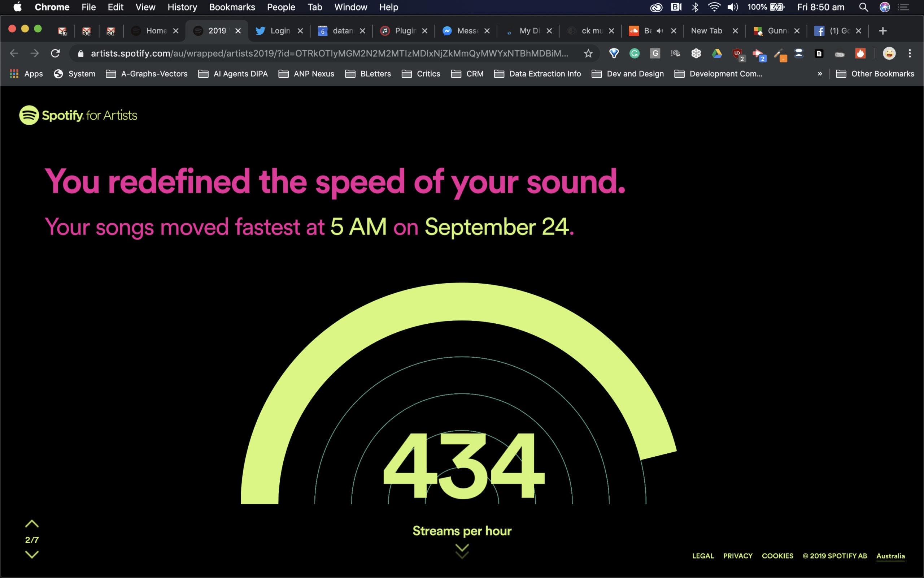Screen dimensions: 924x578
Task: Open a new tab with plus button
Action: tap(882, 31)
